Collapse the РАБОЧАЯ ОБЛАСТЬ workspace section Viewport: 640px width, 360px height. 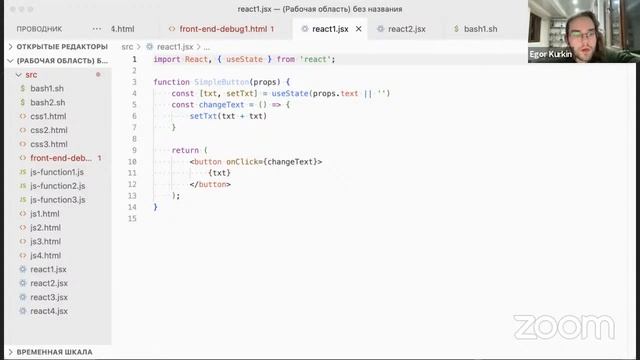pyautogui.click(x=58, y=61)
